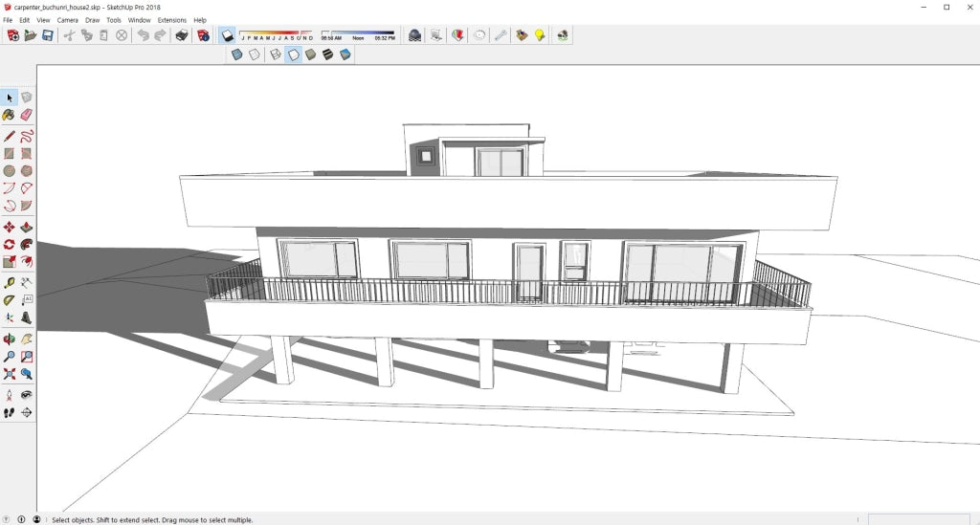Select the Move tool

click(9, 228)
